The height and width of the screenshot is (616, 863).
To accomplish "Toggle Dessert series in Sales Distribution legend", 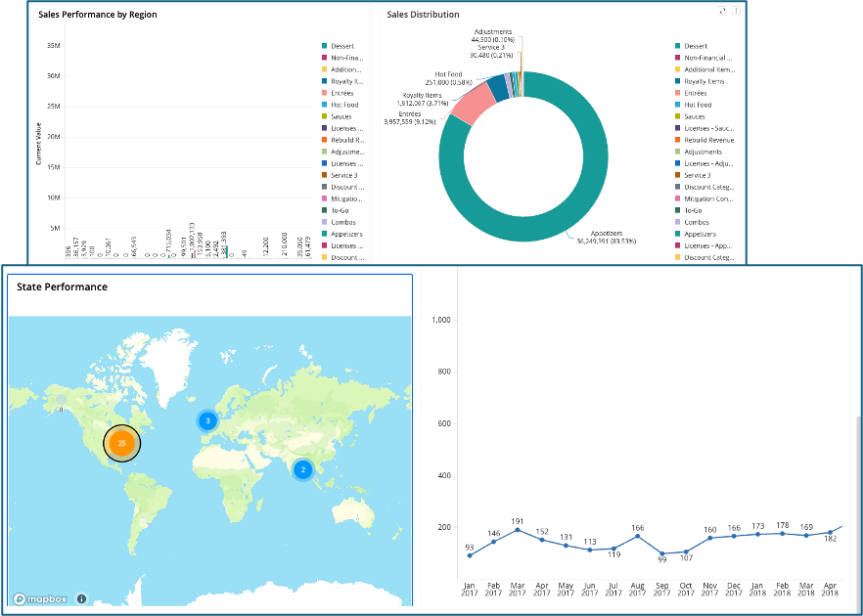I will point(696,46).
